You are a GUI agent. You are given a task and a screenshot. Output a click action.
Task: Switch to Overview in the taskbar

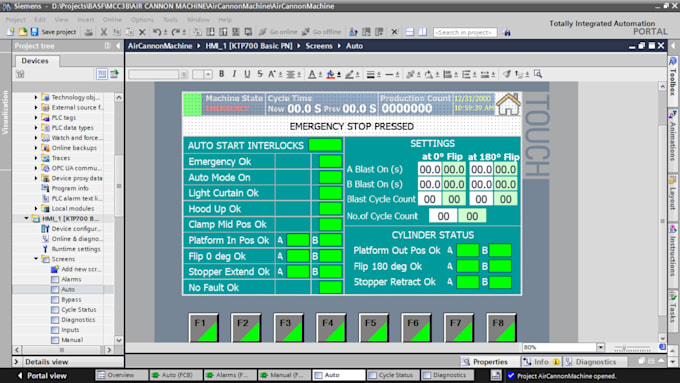[121, 375]
